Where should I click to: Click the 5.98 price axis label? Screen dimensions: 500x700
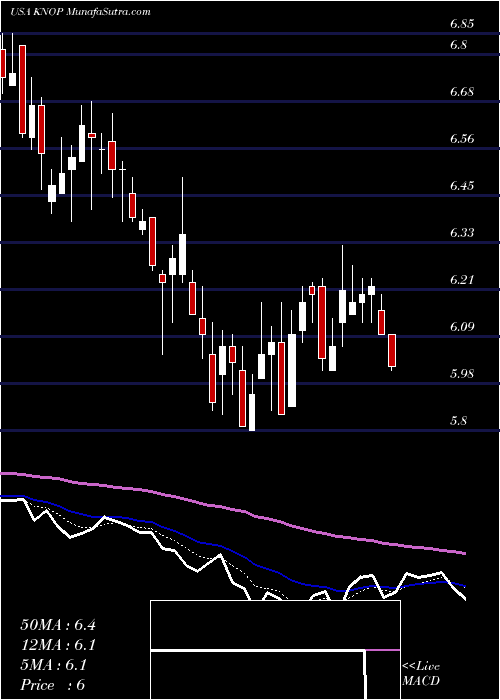(462, 374)
